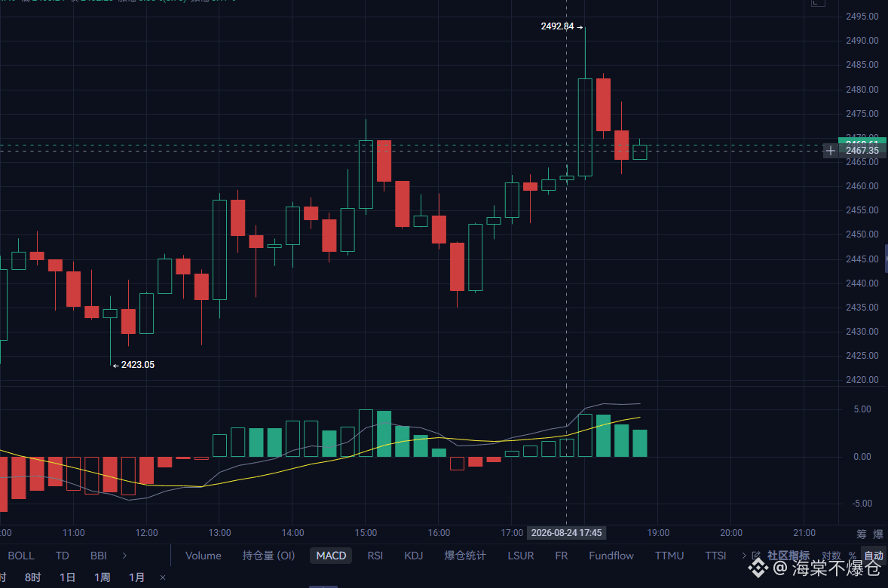Switch to the Fundflow indicator

point(611,556)
